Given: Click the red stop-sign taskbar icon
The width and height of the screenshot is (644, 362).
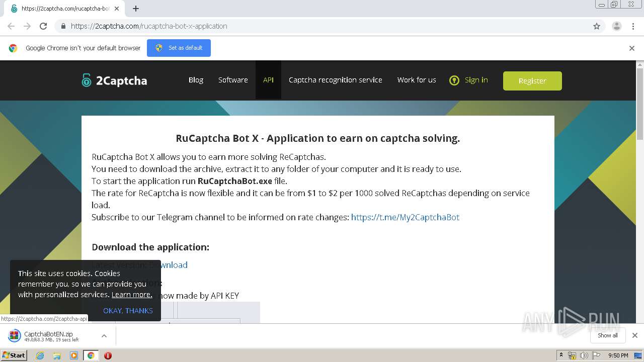Looking at the screenshot, I should [108, 355].
